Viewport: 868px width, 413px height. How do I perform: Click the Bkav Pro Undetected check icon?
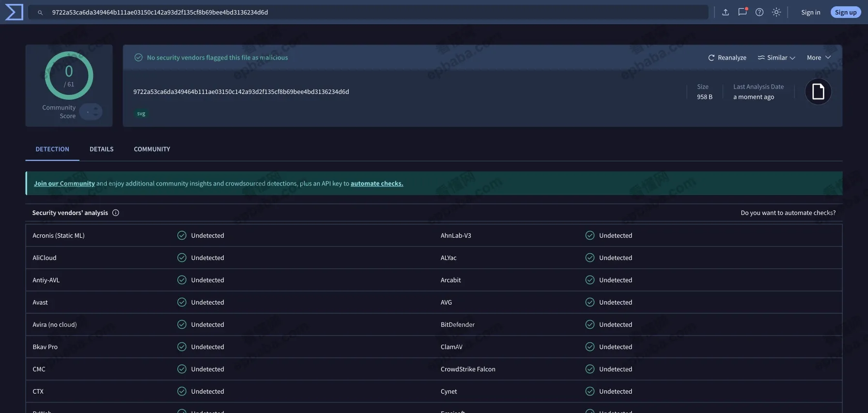[182, 347]
